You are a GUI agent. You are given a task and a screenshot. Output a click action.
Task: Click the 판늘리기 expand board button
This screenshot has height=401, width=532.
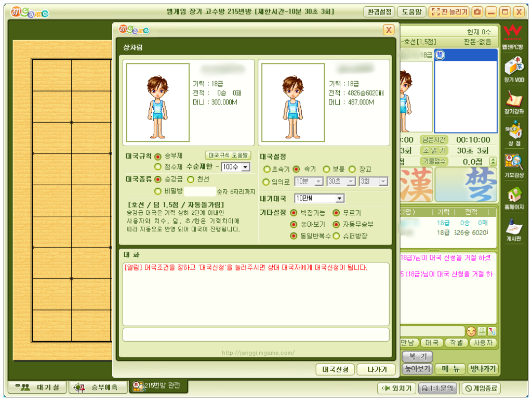[449, 12]
